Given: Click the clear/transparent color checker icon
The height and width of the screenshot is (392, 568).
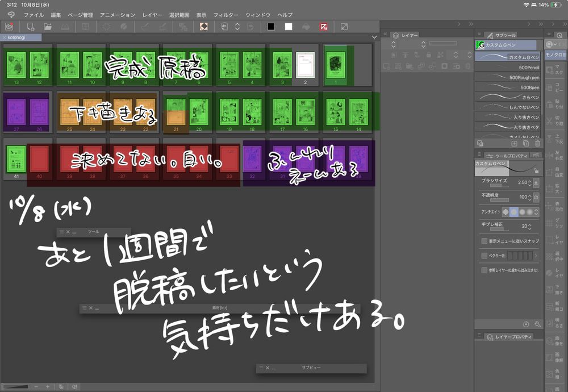Looking at the screenshot, I should click(x=203, y=27).
